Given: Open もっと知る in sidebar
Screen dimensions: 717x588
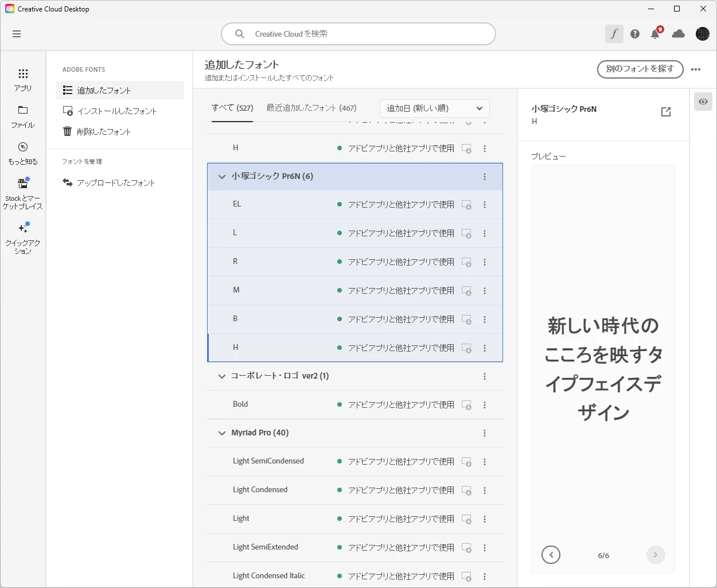Looking at the screenshot, I should coord(23,154).
